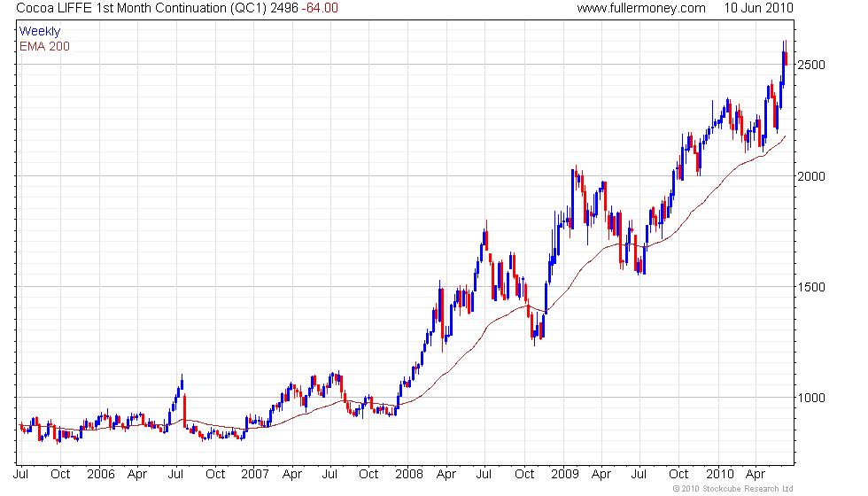Click the 'Oct' label just before 2009
The width and height of the screenshot is (868, 496).
point(524,475)
